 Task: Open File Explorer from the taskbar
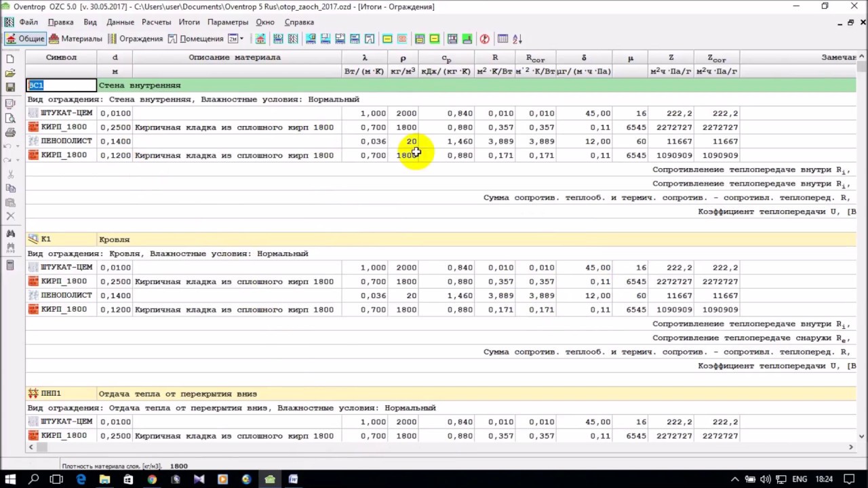pos(104,479)
